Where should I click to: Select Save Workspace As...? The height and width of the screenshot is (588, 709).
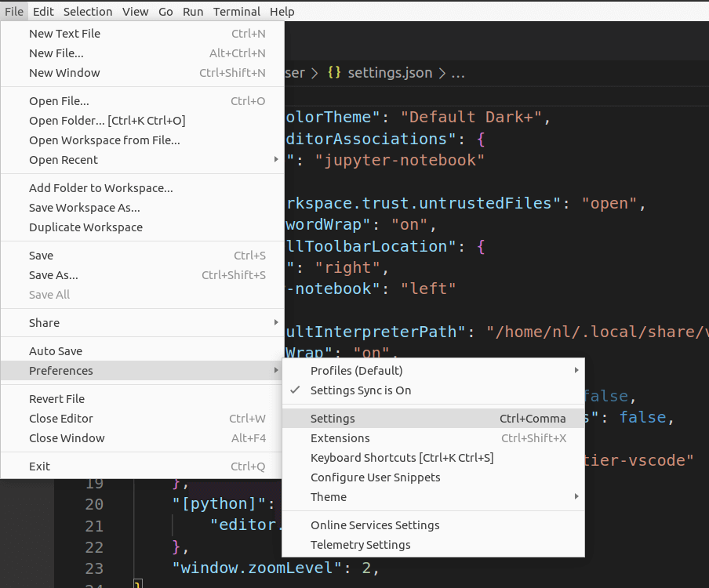pyautogui.click(x=143, y=208)
